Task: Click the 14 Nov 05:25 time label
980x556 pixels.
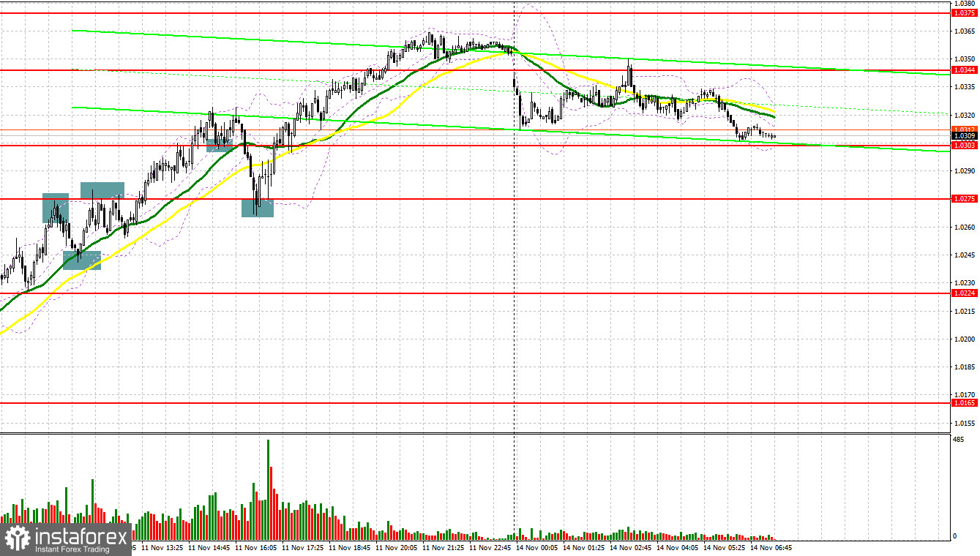Action: pyautogui.click(x=725, y=547)
